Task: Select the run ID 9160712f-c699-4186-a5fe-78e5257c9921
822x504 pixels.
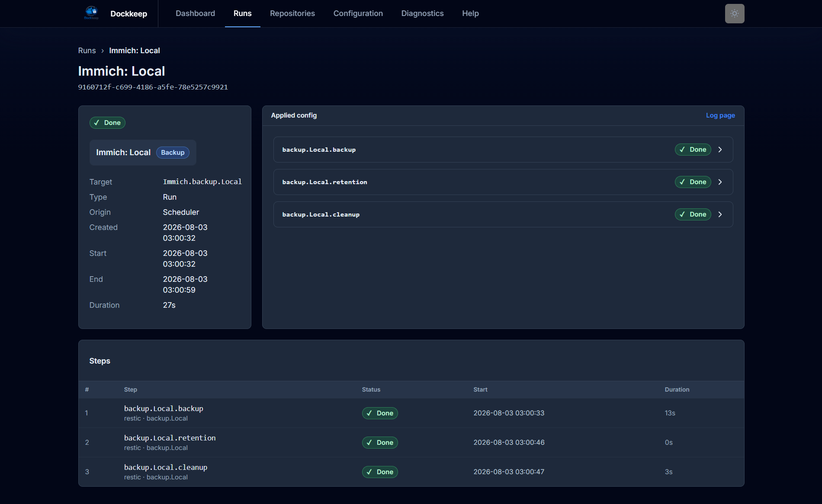Action: pyautogui.click(x=153, y=87)
